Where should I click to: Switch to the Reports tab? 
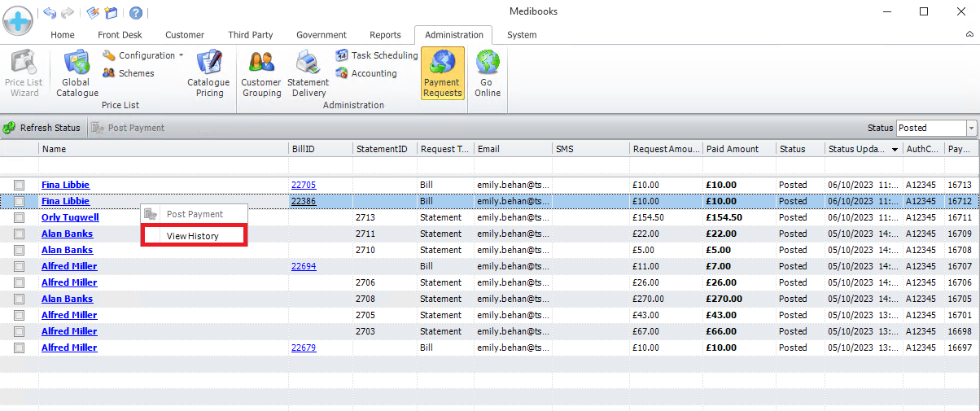(385, 35)
